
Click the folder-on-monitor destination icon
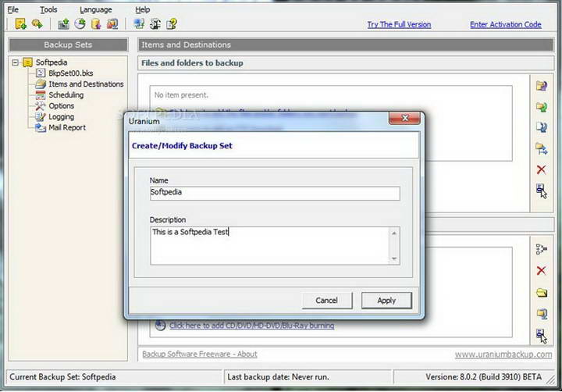tap(541, 314)
